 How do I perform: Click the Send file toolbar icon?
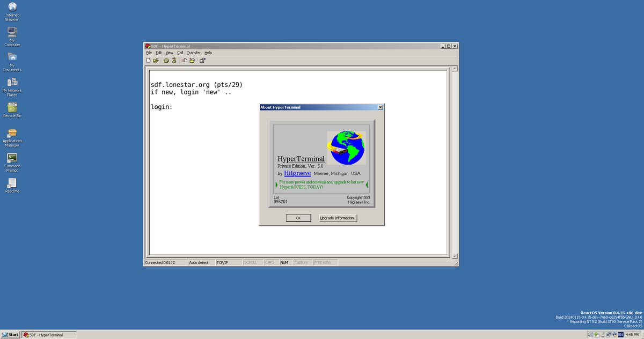[184, 61]
